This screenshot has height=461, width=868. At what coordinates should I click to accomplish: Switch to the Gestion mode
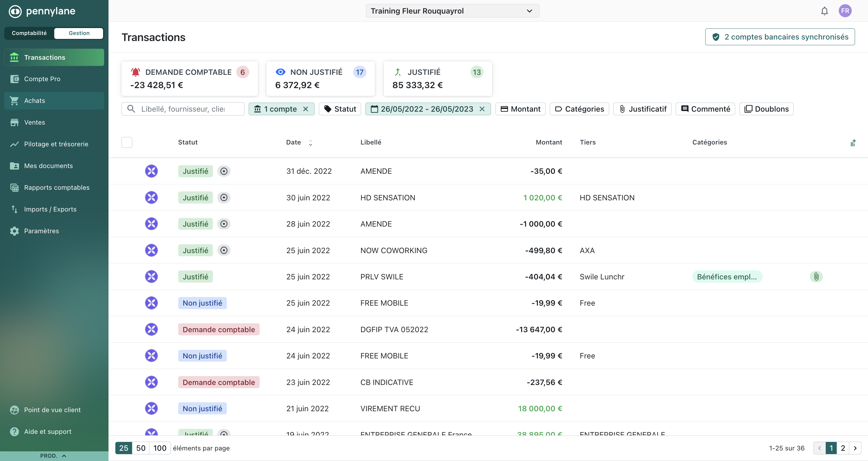(79, 33)
